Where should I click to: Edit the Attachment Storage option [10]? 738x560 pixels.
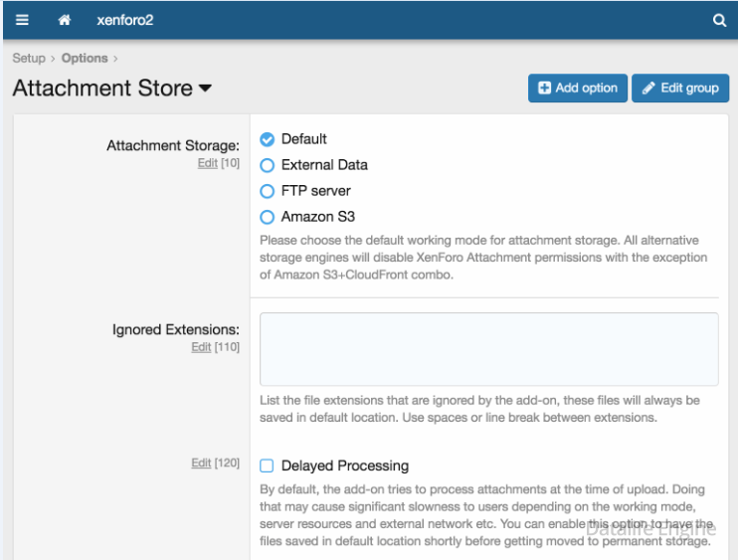[x=208, y=163]
